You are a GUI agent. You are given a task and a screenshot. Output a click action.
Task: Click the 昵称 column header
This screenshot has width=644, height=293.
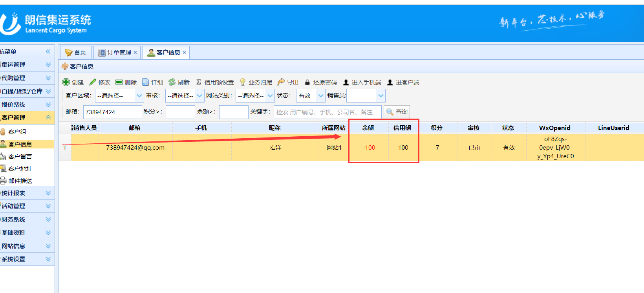point(275,128)
